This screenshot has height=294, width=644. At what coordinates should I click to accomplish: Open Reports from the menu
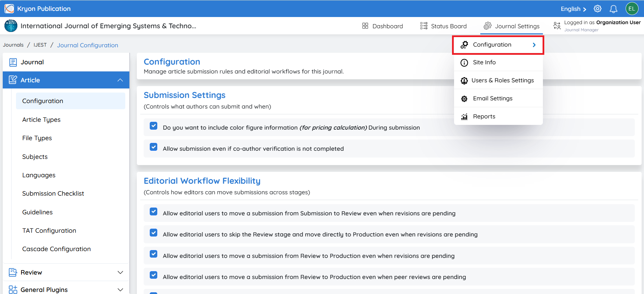click(x=498, y=116)
